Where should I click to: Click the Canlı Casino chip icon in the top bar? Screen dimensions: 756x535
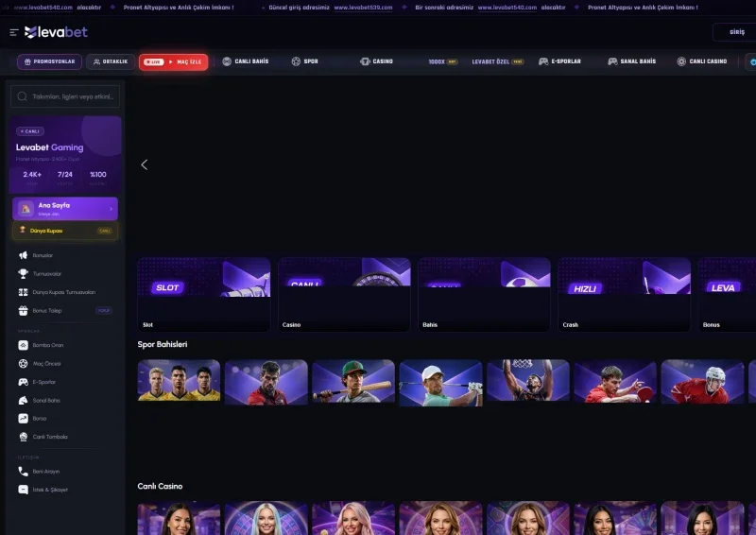pyautogui.click(x=681, y=61)
